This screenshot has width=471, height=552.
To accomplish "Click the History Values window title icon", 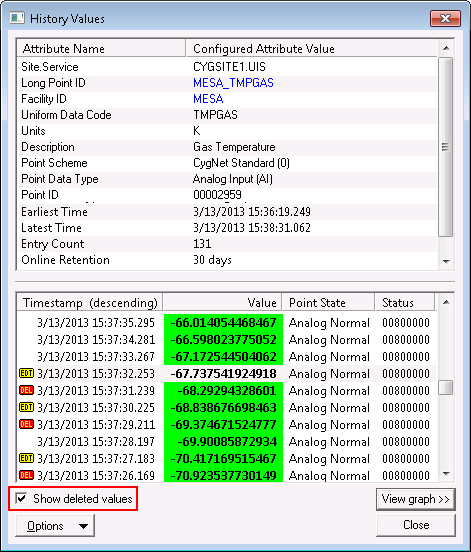I will click(x=17, y=18).
